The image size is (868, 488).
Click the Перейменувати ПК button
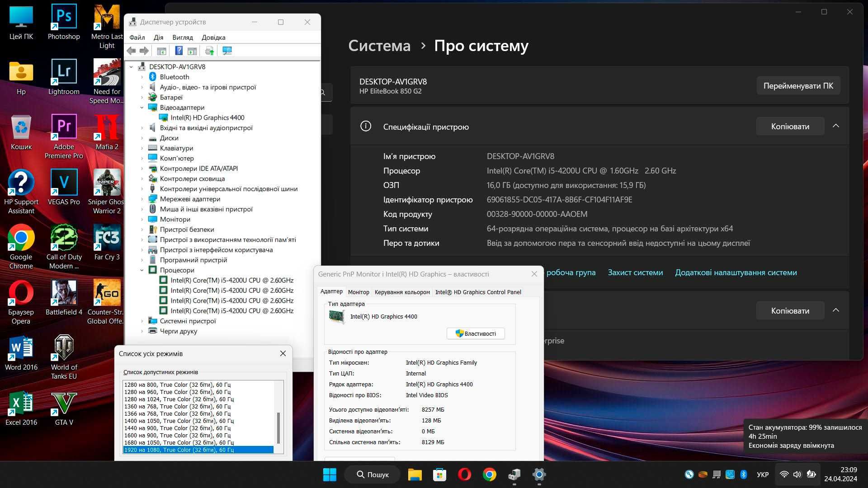798,86
